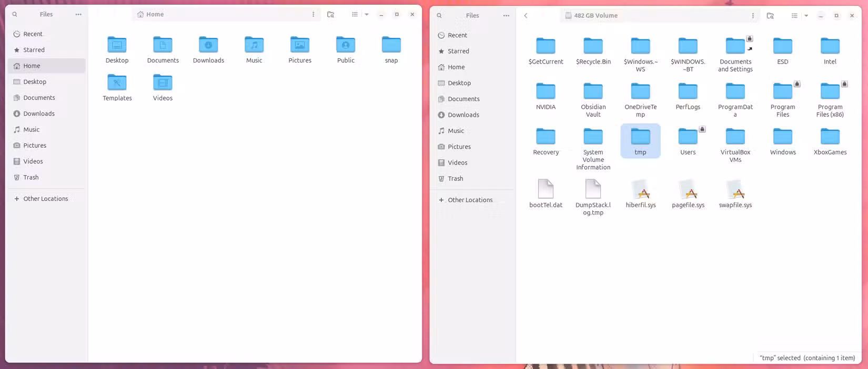
Task: Select Pictures folder in Home window
Action: [300, 49]
